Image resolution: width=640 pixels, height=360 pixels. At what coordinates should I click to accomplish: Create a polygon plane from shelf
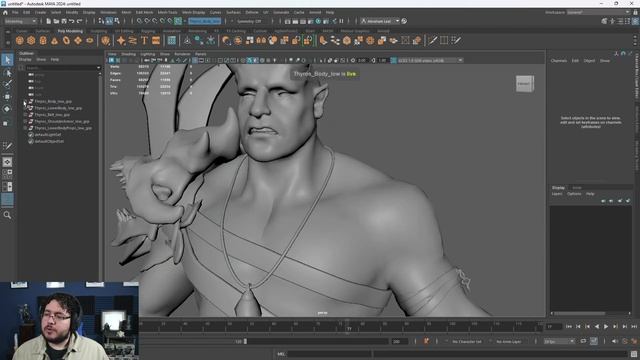(x=78, y=40)
